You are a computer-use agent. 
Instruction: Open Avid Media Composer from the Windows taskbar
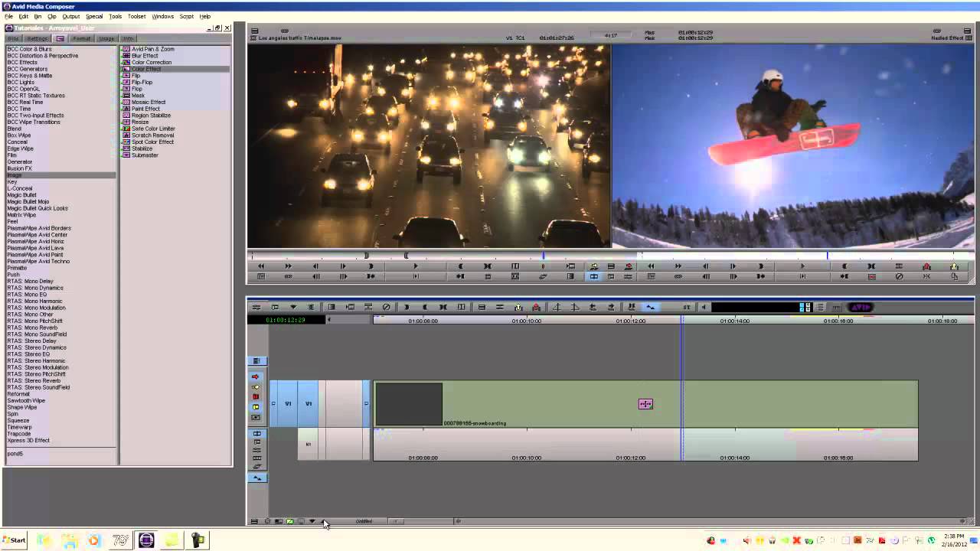(146, 540)
